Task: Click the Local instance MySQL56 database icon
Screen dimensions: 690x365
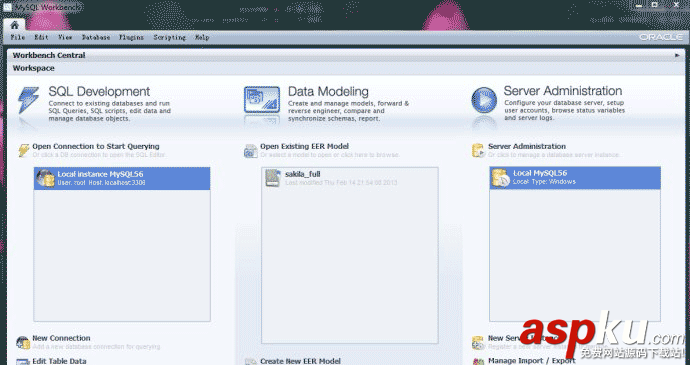Action: coord(45,178)
